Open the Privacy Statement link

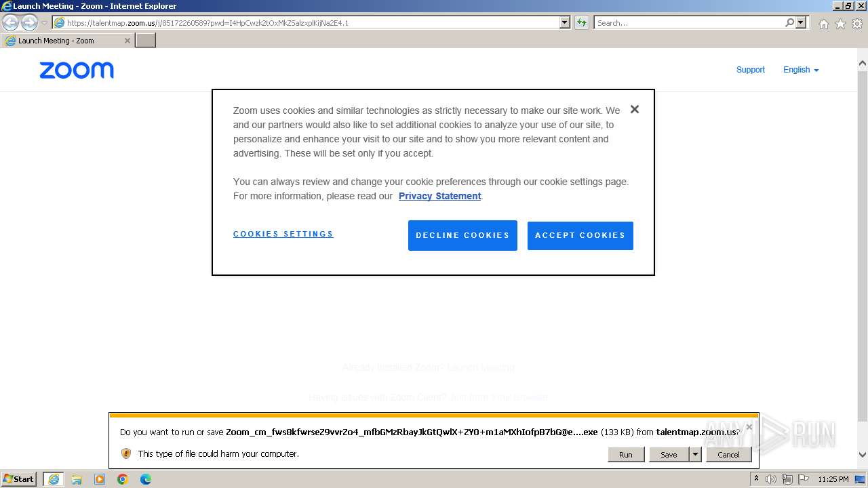(439, 196)
